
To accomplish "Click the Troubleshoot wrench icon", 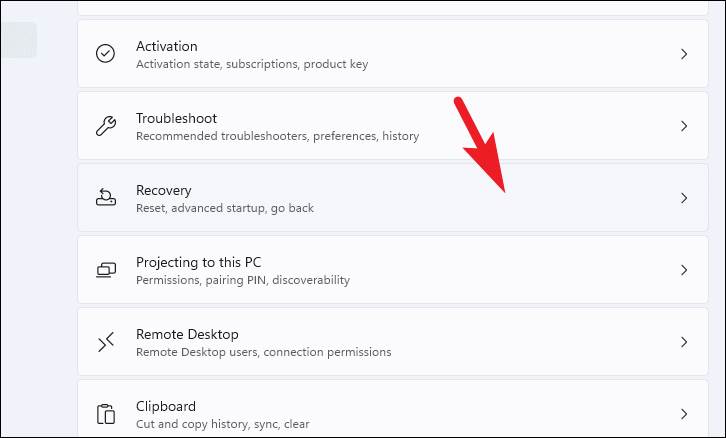I will pos(106,126).
